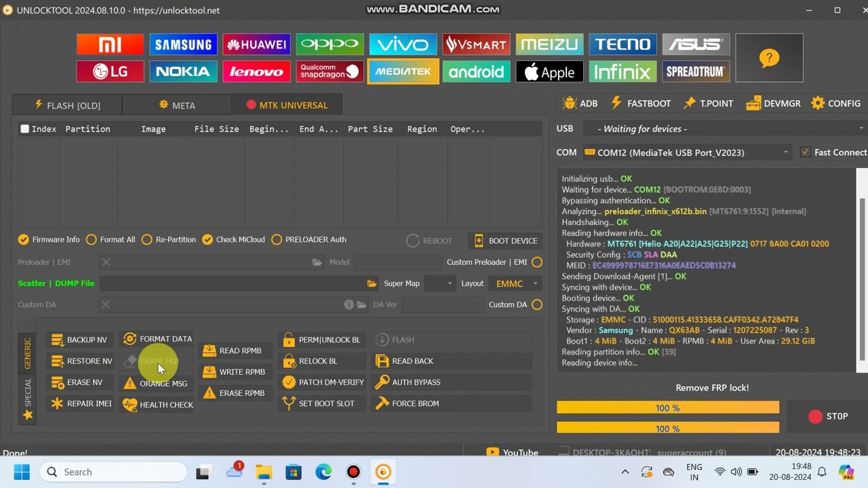Choose the Tecno brand tile
The width and height of the screenshot is (868, 488).
(623, 45)
